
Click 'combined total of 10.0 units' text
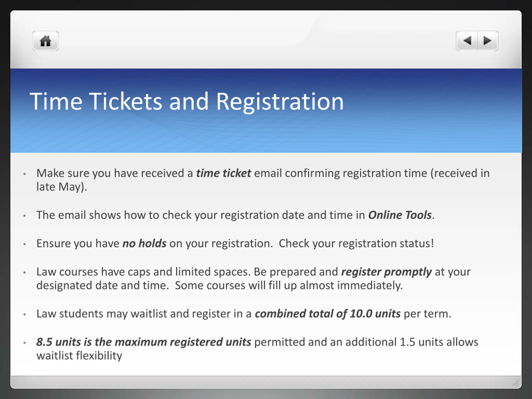[328, 314]
